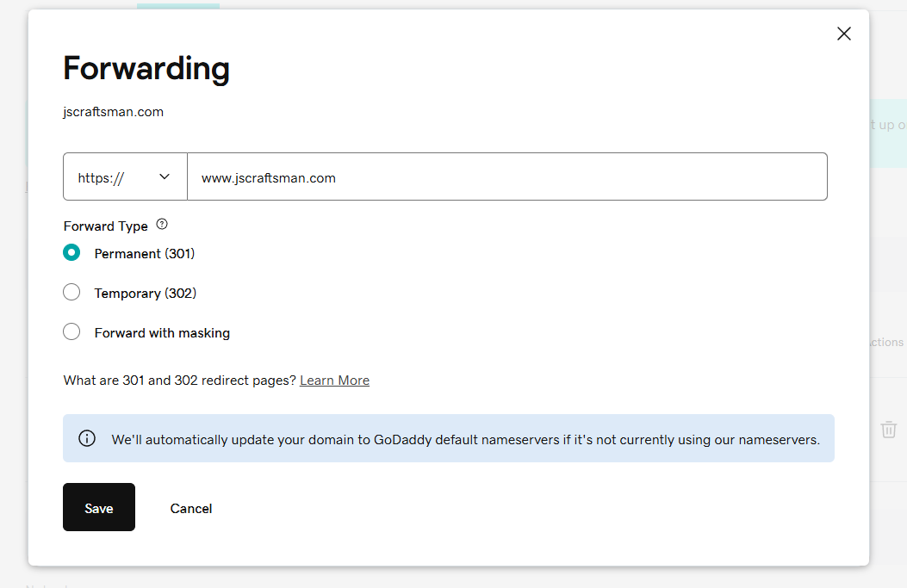
Task: Focus the www.jscraftsman.com destination URL field
Action: click(x=506, y=177)
